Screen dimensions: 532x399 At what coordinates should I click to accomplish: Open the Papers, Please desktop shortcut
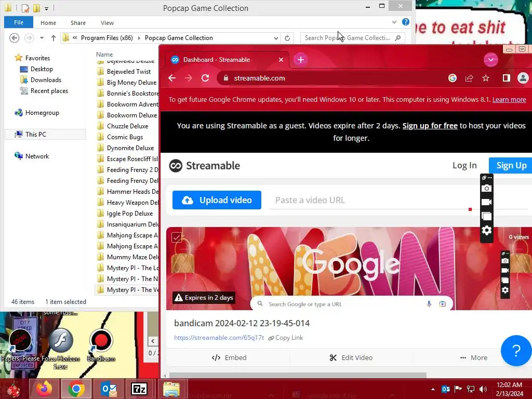[x=20, y=345]
